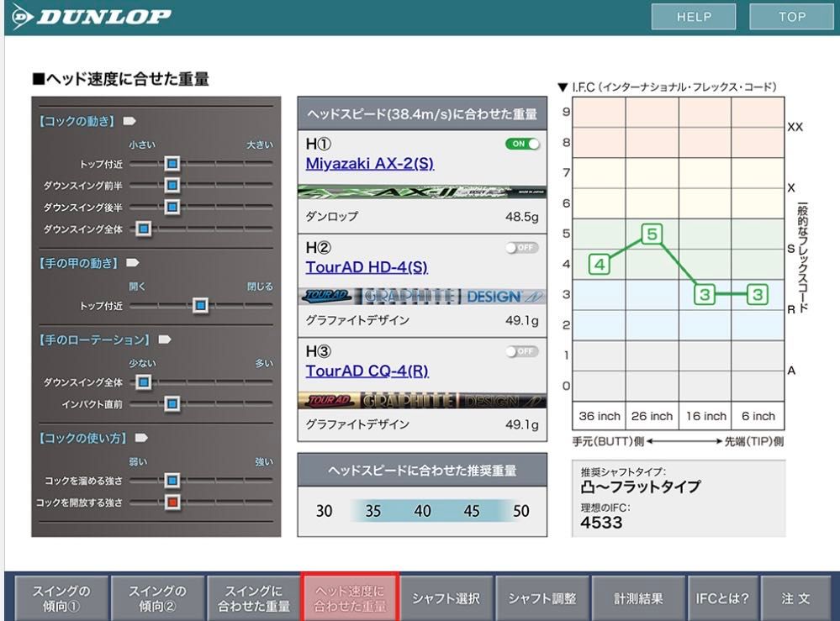Turn off the H① shaft toggle
This screenshot has height=621, width=840.
click(522, 144)
